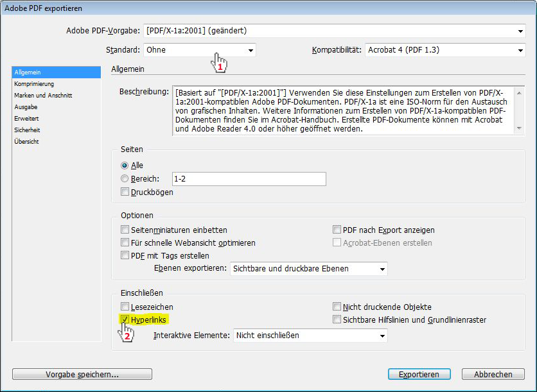The height and width of the screenshot is (392, 537).
Task: Click the description scrollbar down arrow
Action: point(519,128)
